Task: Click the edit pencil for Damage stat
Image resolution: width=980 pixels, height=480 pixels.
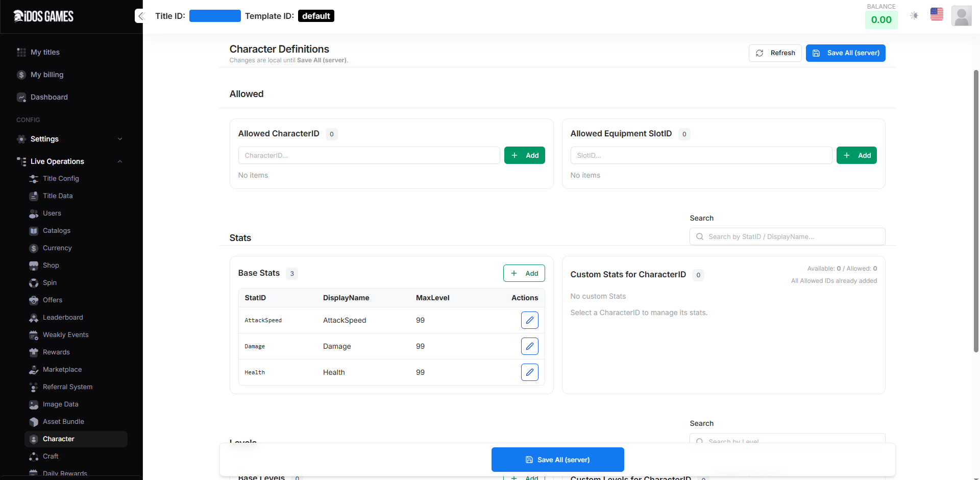Action: [529, 346]
